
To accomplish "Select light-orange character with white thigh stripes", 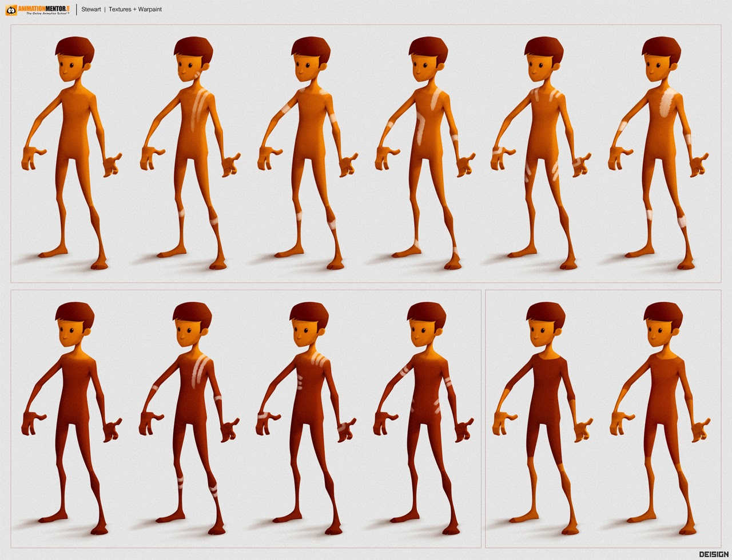I will coord(542,153).
